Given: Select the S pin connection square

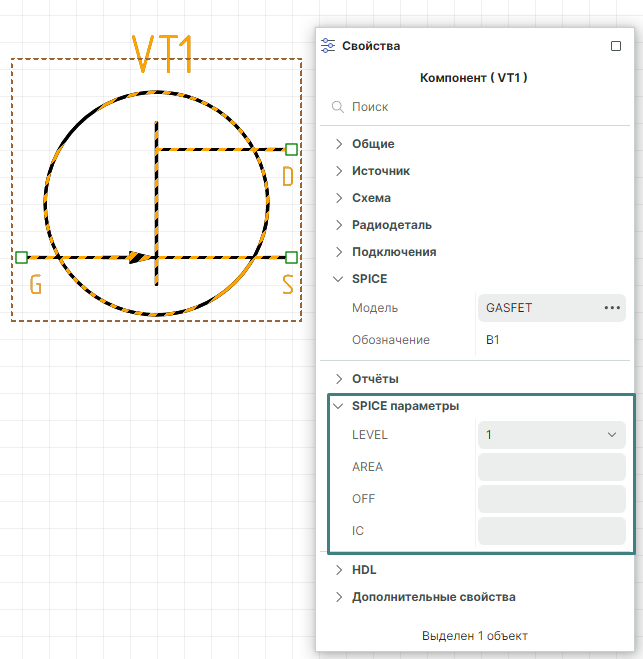Looking at the screenshot, I should [291, 257].
